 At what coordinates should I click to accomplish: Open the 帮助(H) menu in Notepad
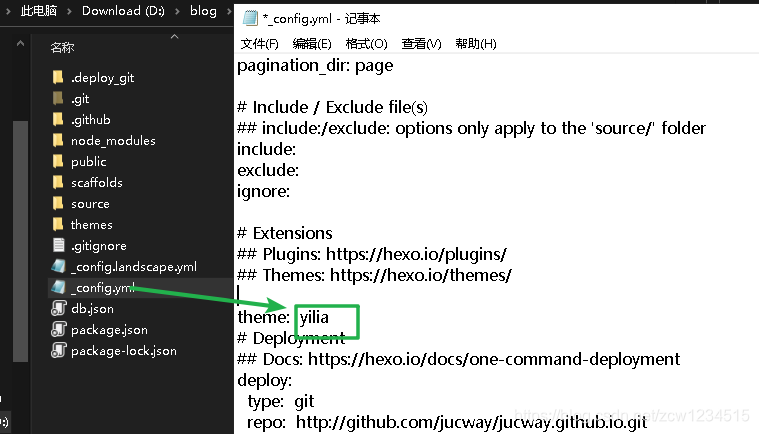[x=475, y=44]
